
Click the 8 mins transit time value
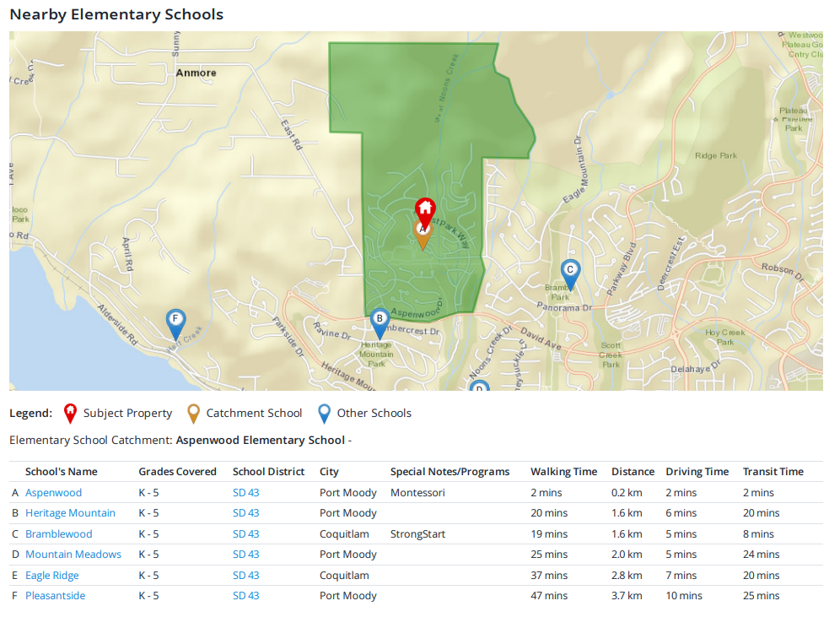tap(758, 534)
